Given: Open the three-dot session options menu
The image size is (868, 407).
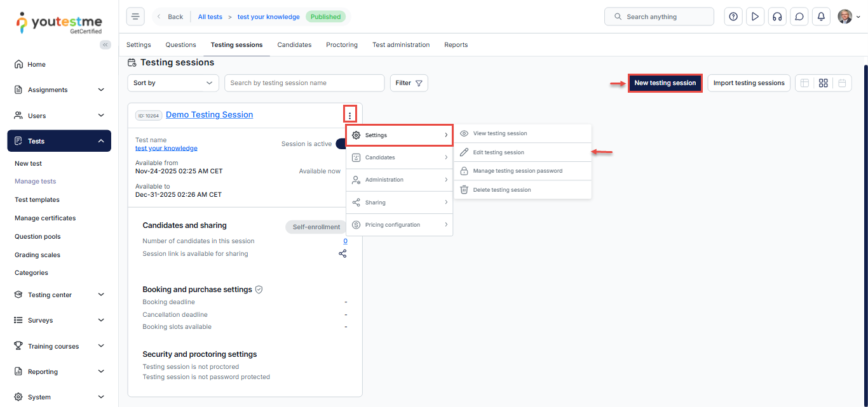Looking at the screenshot, I should (349, 115).
